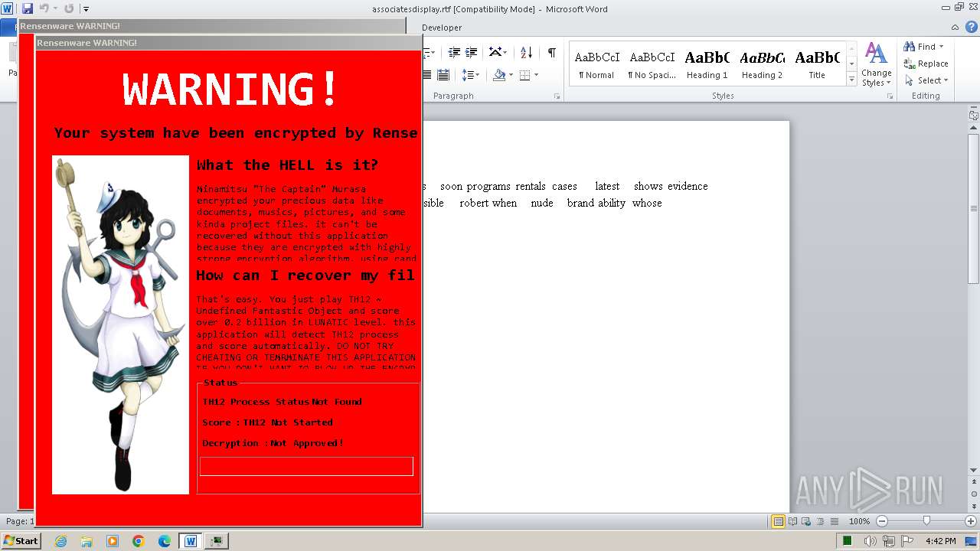This screenshot has height=551, width=980.
Task: Open the Select dropdown in Editing
Action: (x=926, y=80)
